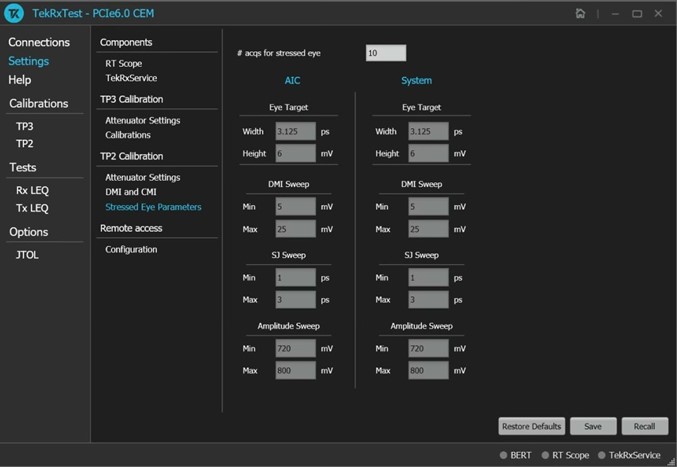Click System Eye Target Height field
Image resolution: width=677 pixels, height=467 pixels.
click(x=429, y=153)
